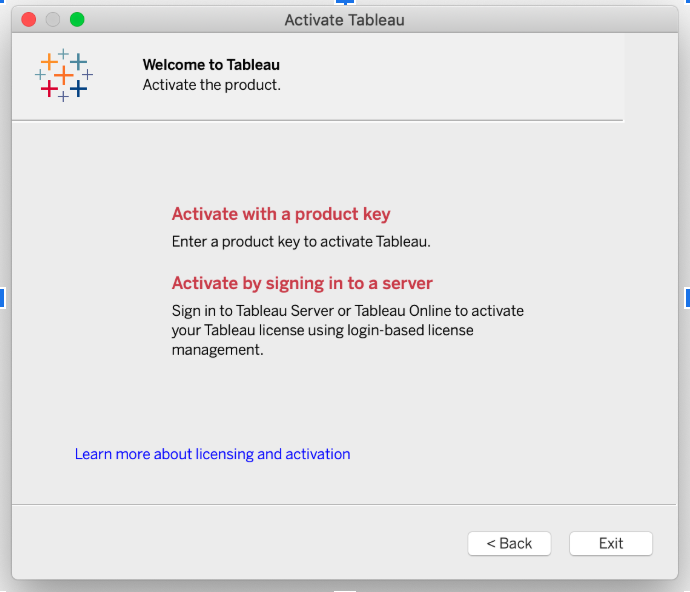Screen dimensions: 690x592
Task: Go back with the < Back button
Action: point(509,544)
